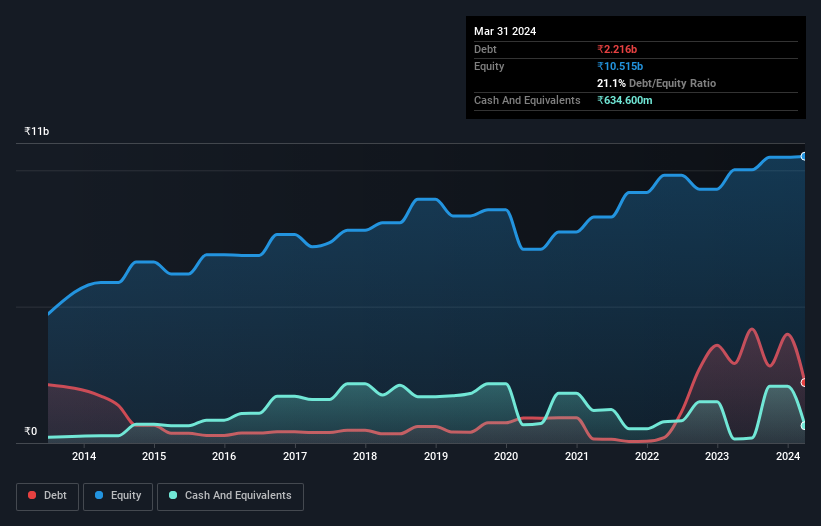
Task: Click the ₹11b y-axis label
Action: pos(37,131)
